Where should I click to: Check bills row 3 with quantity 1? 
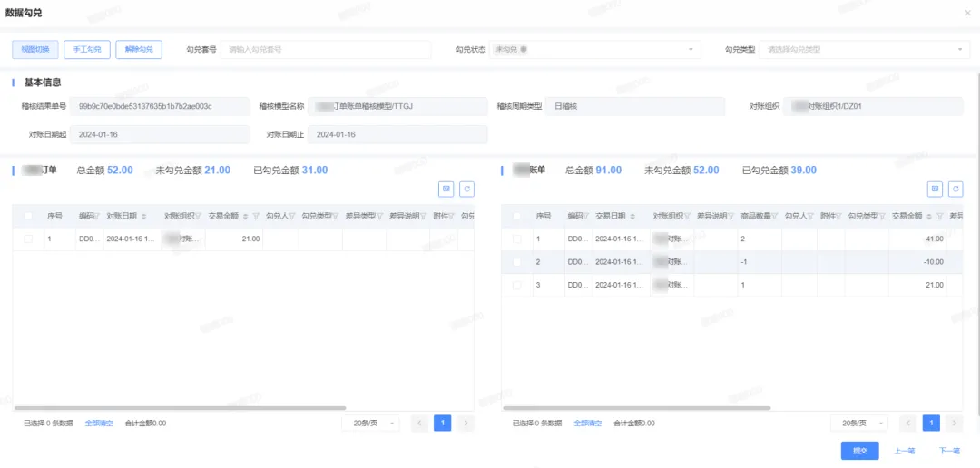coord(517,285)
